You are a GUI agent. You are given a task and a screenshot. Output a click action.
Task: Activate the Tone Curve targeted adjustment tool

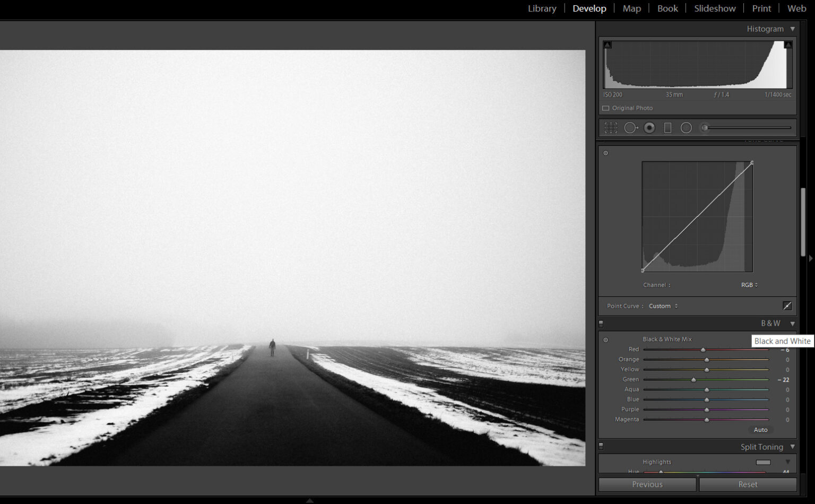[605, 153]
